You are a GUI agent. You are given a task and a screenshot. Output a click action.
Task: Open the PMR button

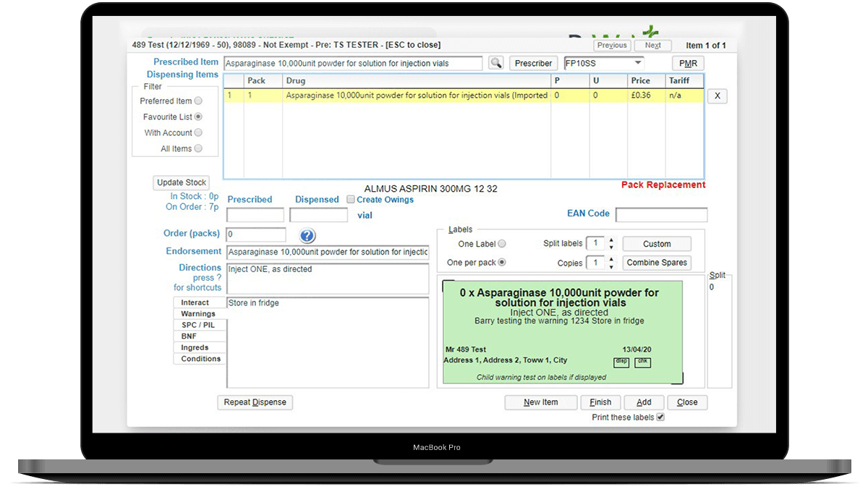tap(687, 64)
